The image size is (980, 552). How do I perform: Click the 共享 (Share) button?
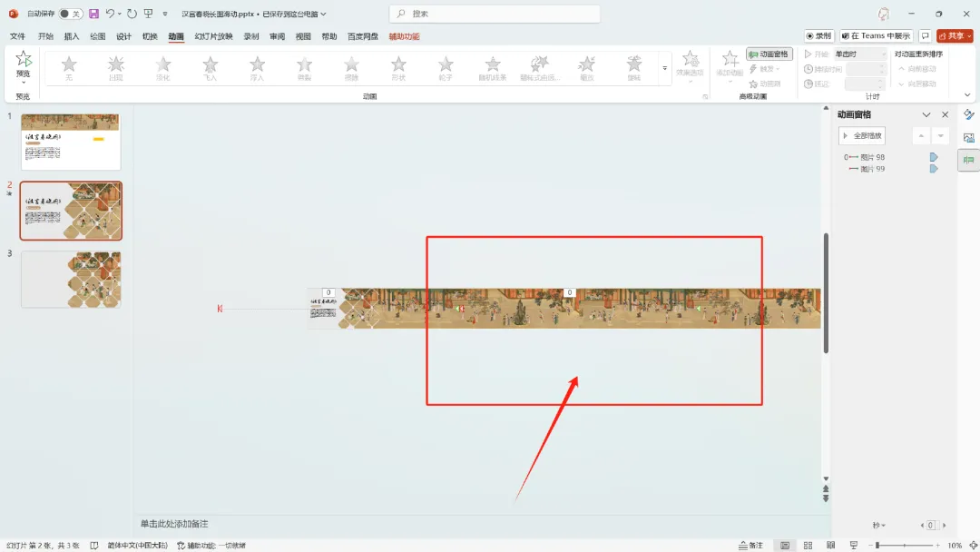955,36
